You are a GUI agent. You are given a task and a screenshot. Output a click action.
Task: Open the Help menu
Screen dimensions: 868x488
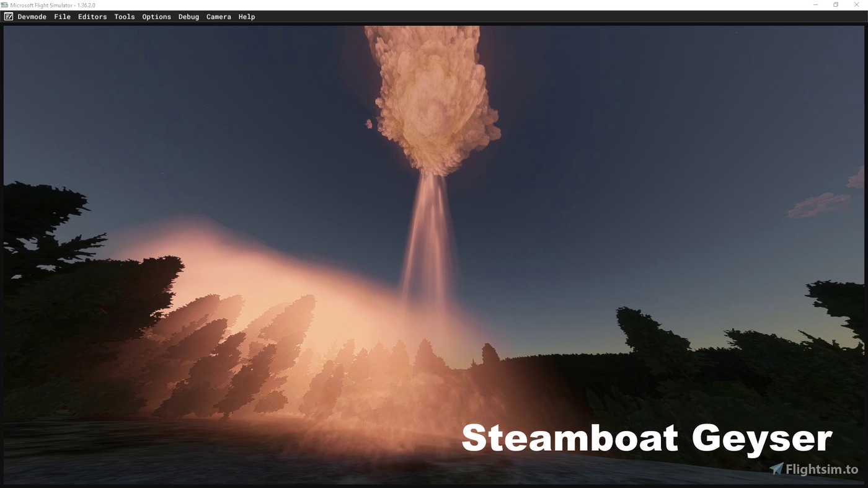[x=246, y=17]
